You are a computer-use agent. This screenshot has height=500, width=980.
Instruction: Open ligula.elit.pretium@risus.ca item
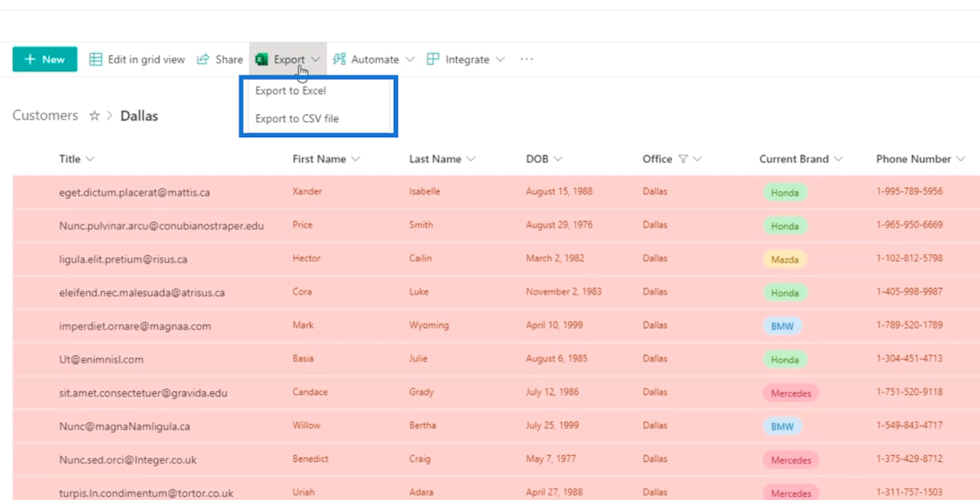point(123,259)
